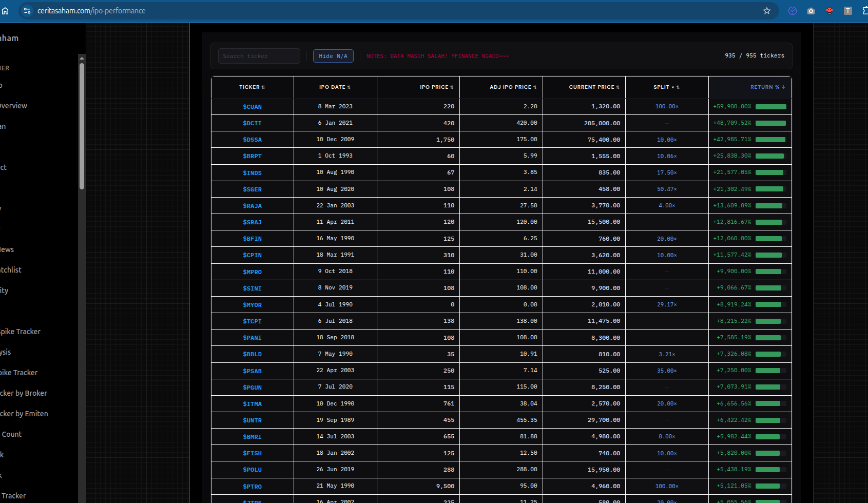The height and width of the screenshot is (503, 868).
Task: Bookmark this page with the star icon
Action: [x=767, y=11]
